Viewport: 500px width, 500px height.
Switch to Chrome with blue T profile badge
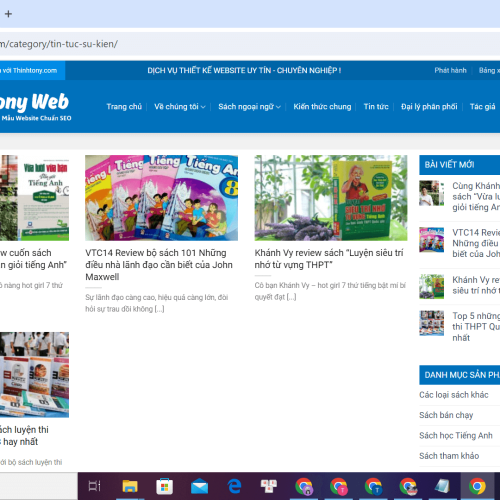point(373,486)
